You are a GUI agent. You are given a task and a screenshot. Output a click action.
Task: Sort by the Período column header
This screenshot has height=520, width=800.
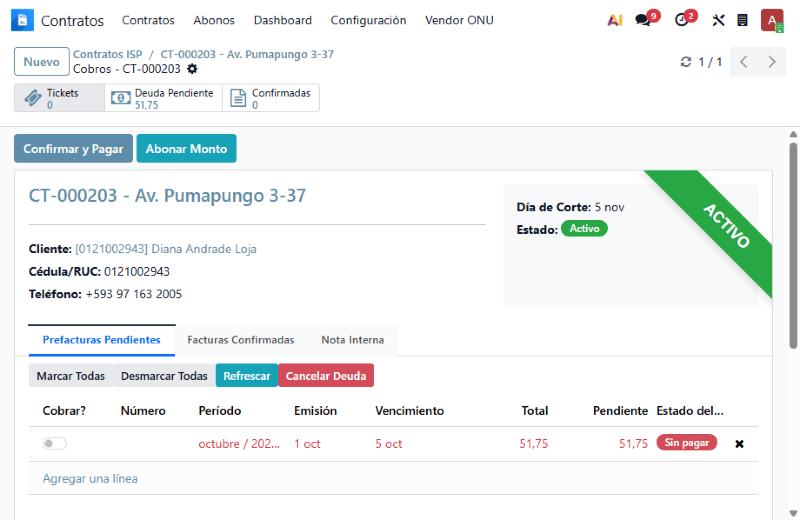[220, 411]
